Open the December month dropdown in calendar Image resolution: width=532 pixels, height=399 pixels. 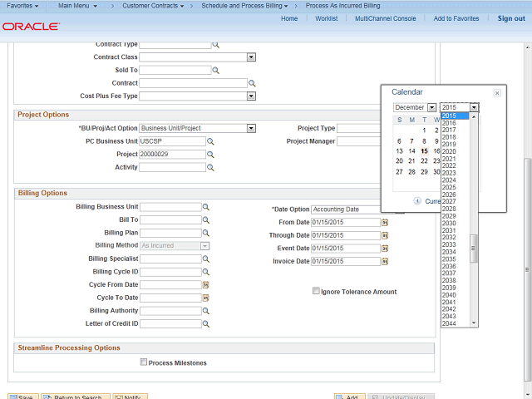pos(431,107)
